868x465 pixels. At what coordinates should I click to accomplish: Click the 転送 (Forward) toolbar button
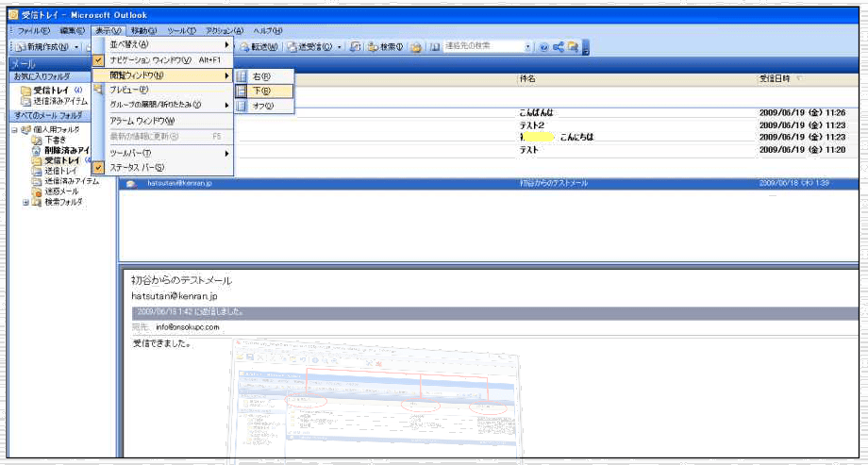259,47
